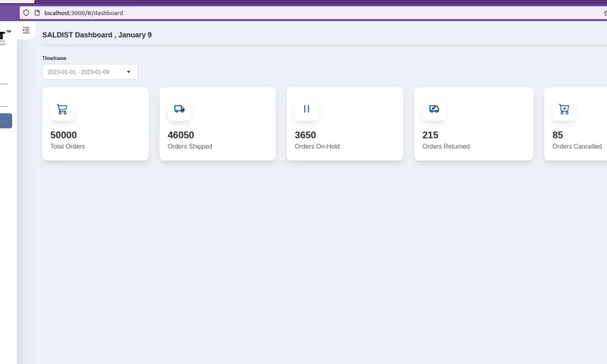Viewport: 607px width, 364px height.
Task: Click the cancelled cart icon on Orders Cancelled card
Action: click(564, 109)
